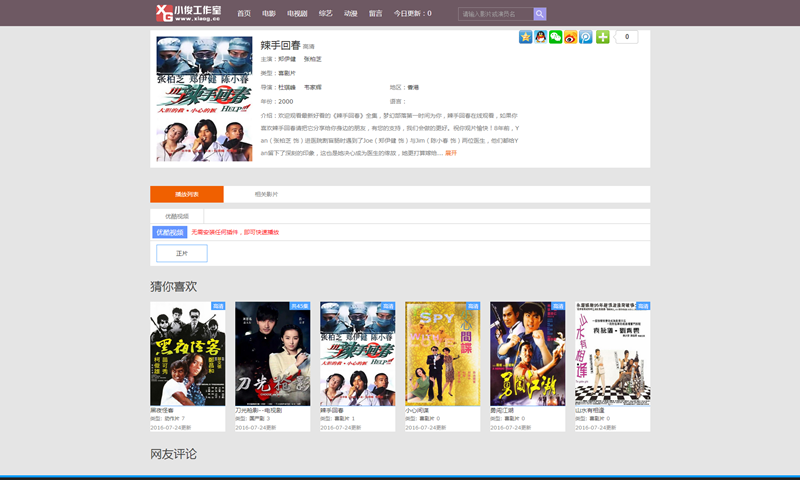Open the 留言 navigation item

coord(376,14)
